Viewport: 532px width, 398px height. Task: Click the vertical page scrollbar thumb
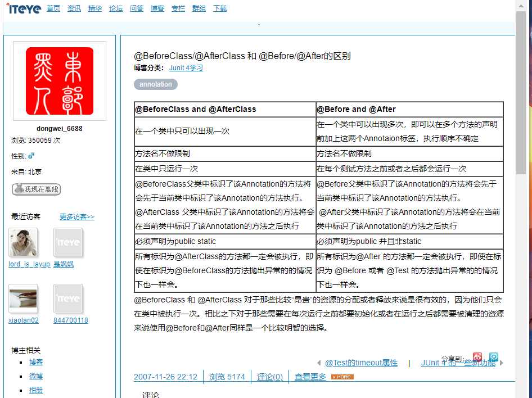coord(521,92)
